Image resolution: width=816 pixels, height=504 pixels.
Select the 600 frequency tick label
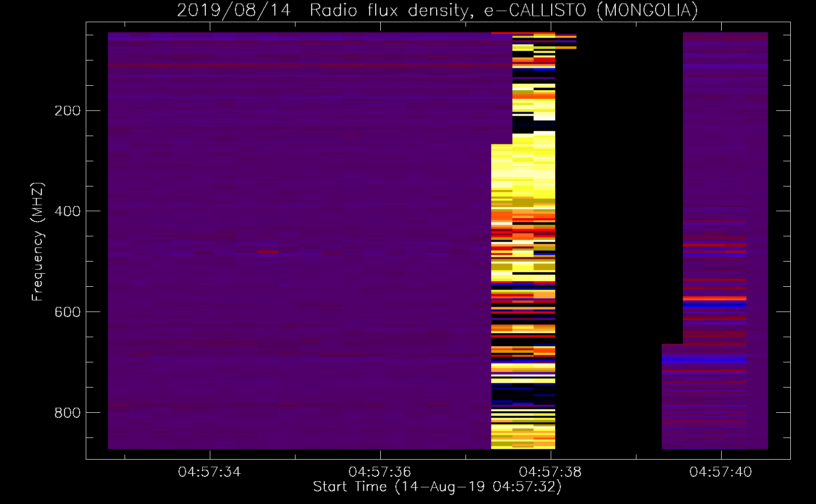[68, 312]
